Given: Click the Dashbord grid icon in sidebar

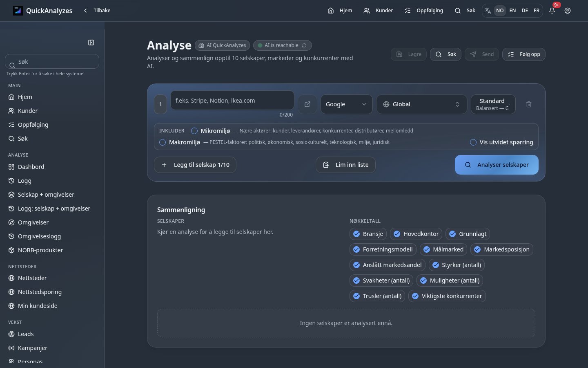Looking at the screenshot, I should [x=11, y=167].
